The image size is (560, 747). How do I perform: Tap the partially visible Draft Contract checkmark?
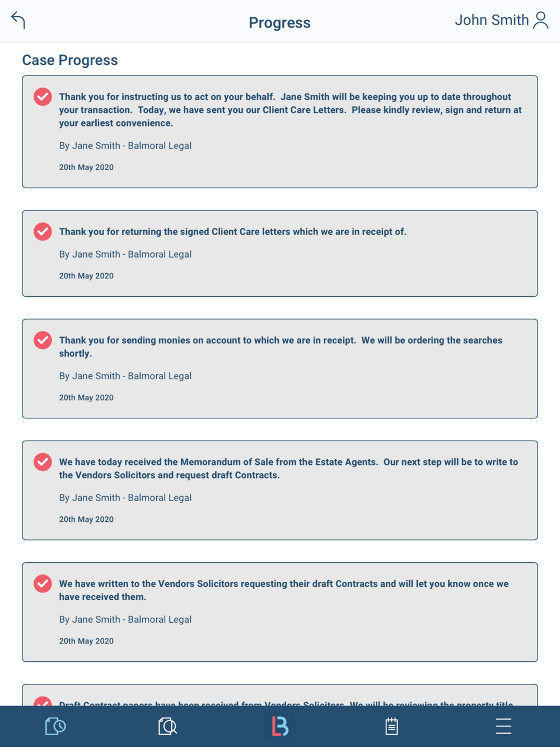coord(43,701)
